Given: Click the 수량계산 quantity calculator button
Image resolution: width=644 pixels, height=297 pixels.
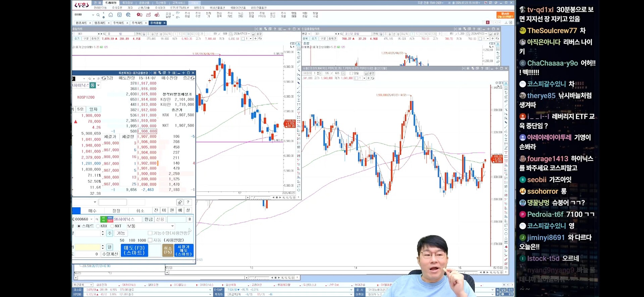Looking at the screenshot, I should click(x=110, y=254).
